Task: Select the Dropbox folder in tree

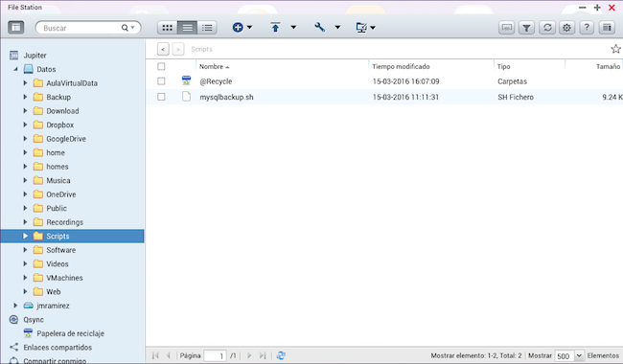Action: [60, 125]
